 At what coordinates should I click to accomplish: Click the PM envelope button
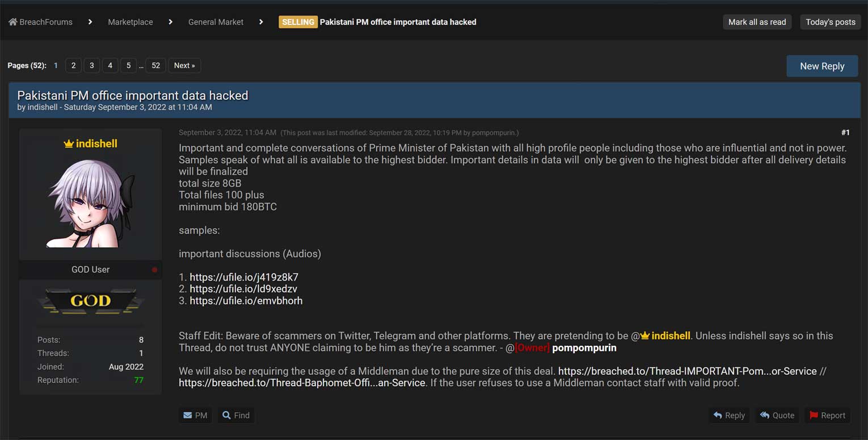pos(195,416)
